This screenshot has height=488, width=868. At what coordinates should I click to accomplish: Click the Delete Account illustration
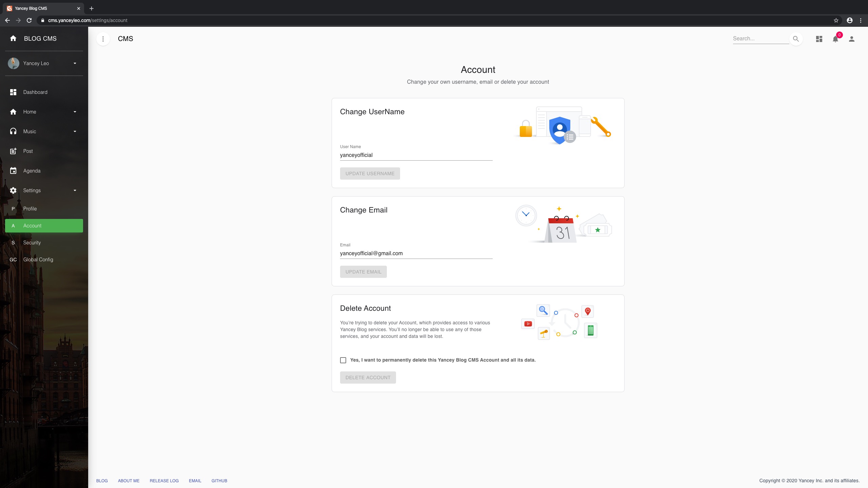559,322
